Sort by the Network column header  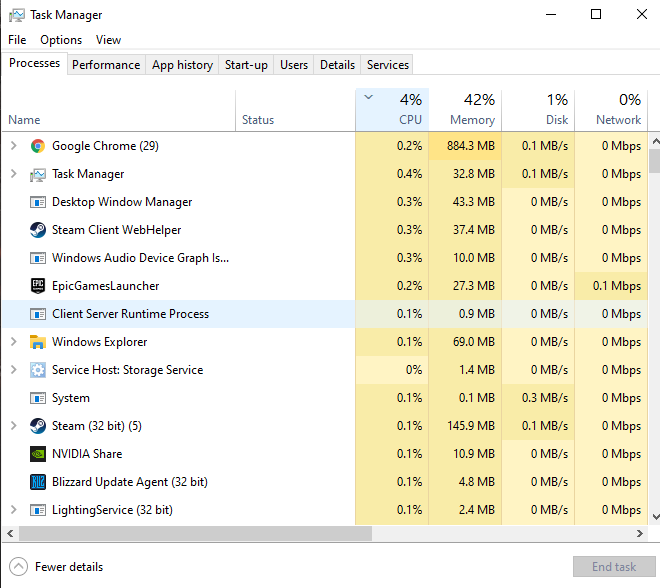point(611,110)
